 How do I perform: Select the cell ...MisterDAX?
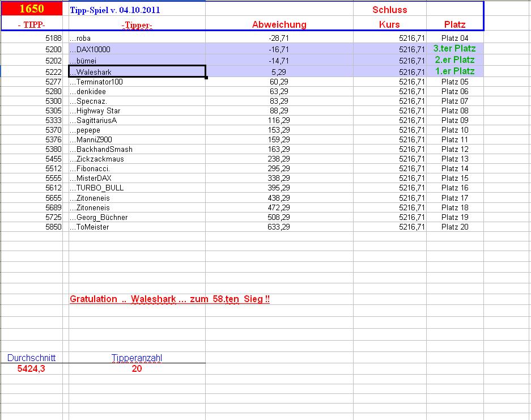[137, 178]
